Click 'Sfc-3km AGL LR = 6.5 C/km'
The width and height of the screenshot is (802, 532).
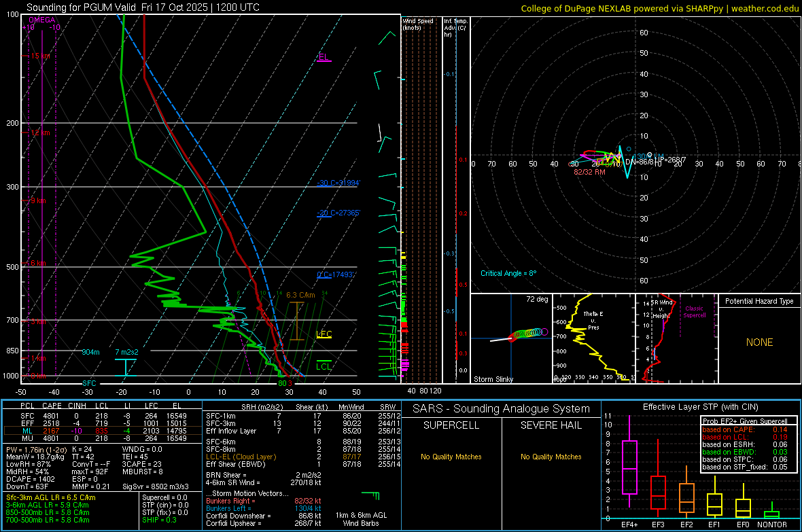pos(51,497)
